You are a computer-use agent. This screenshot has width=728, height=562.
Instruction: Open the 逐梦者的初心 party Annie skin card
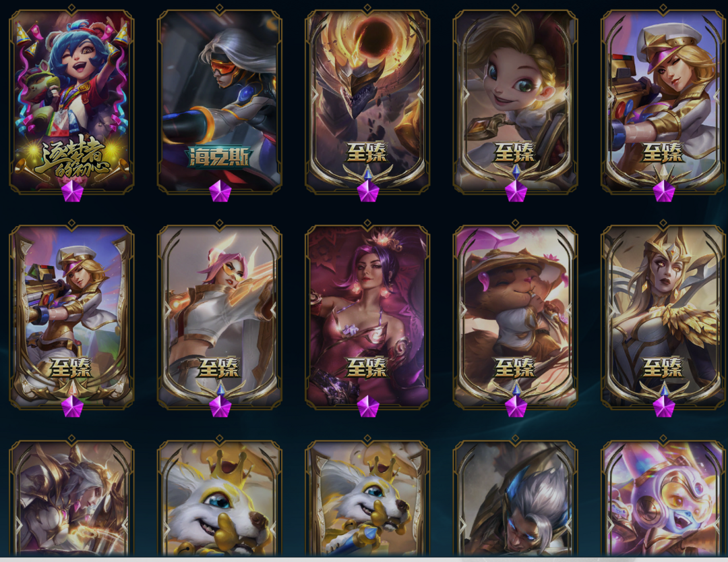coord(72,101)
